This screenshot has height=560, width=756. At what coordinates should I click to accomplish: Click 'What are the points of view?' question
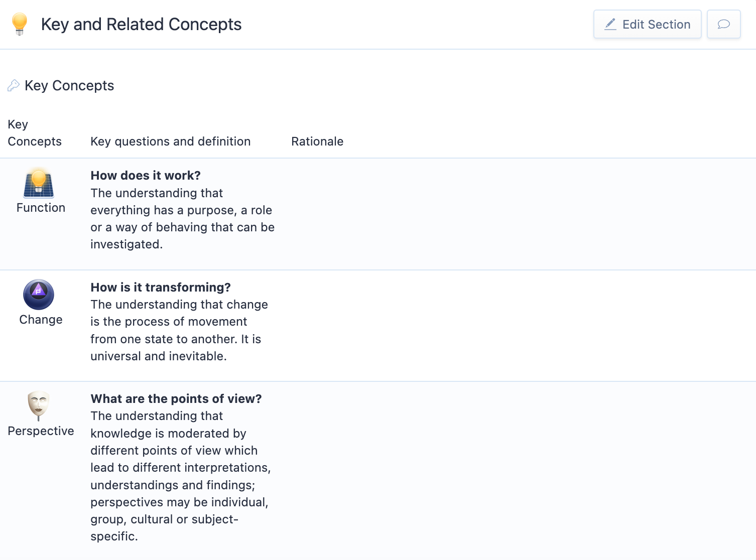pyautogui.click(x=176, y=399)
